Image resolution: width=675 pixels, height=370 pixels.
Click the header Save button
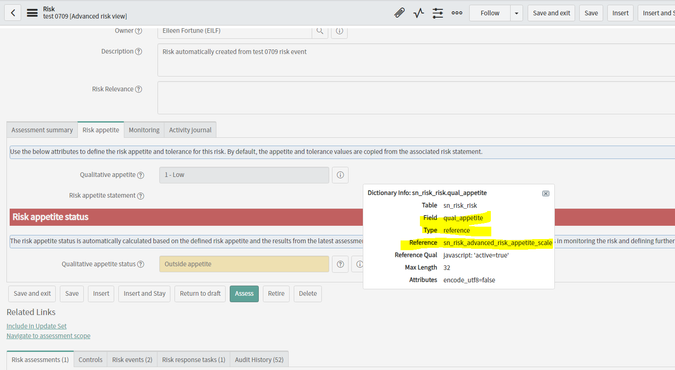tap(591, 13)
